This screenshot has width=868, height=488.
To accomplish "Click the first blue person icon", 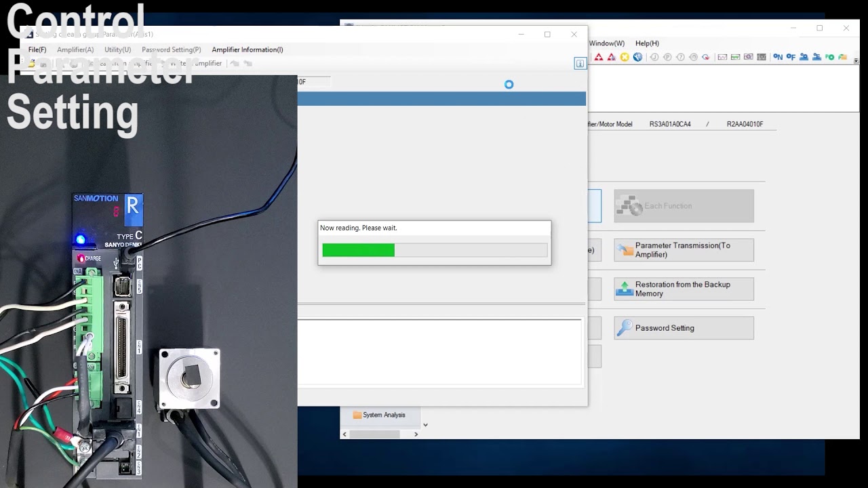I will click(x=804, y=57).
